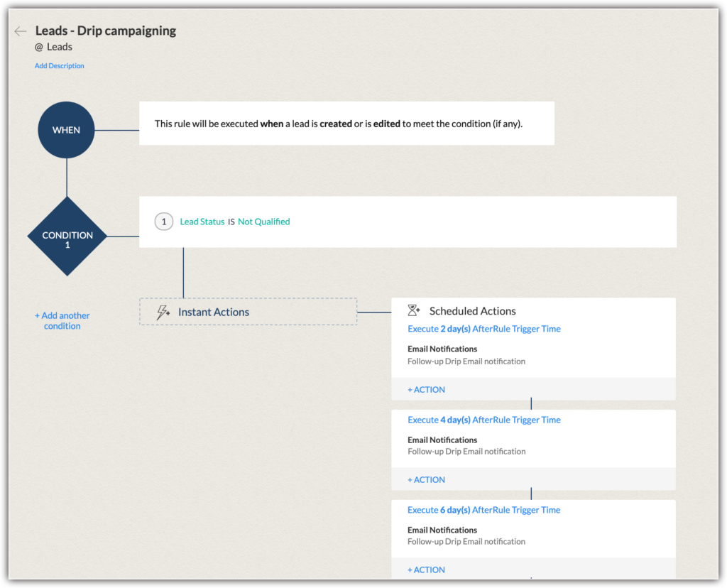
Task: Click ACTION under the 6-day schedule
Action: tap(426, 570)
